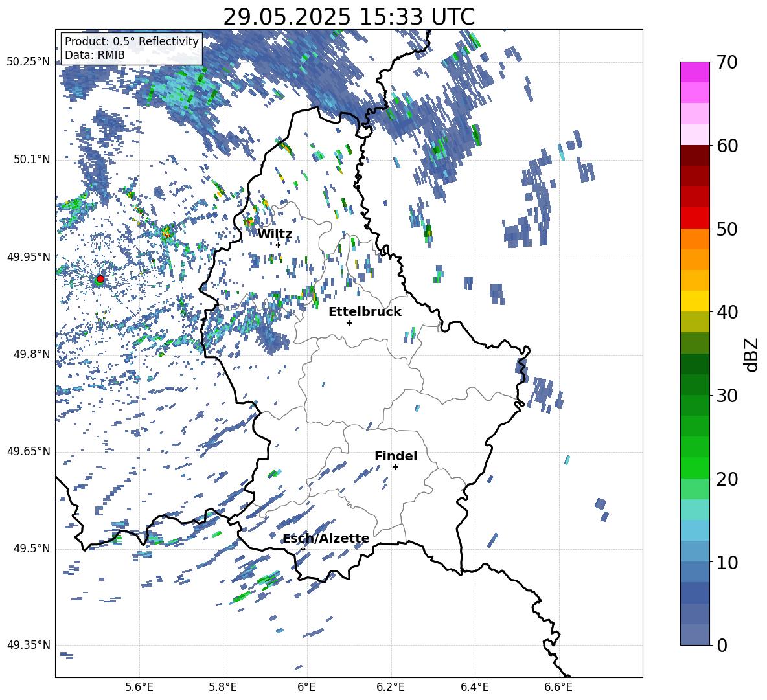The width and height of the screenshot is (767, 700).
Task: Click the 70 tick on colorbar
Action: tap(727, 63)
